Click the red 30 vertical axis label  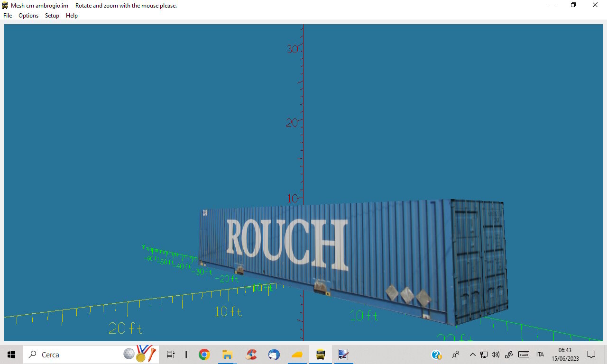(x=292, y=49)
